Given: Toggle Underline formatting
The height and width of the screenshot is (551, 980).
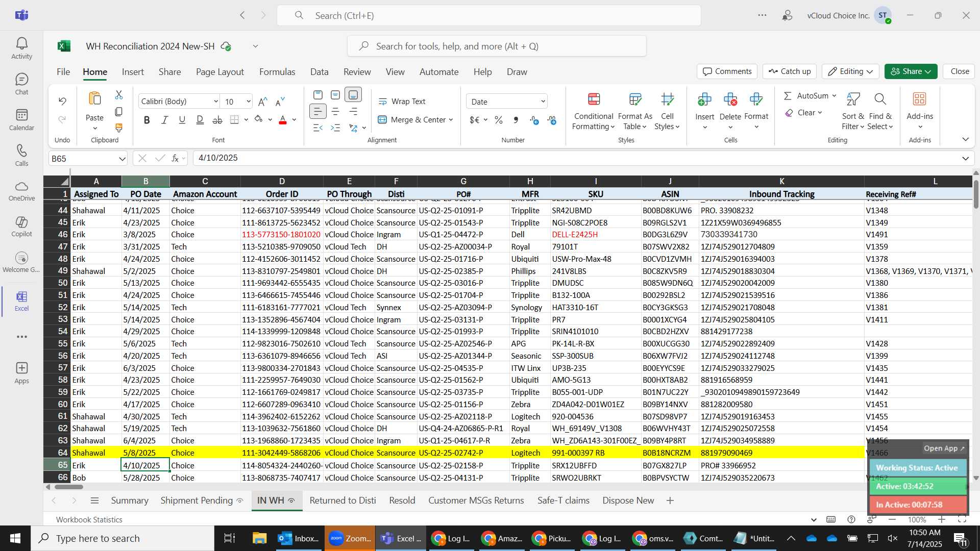Looking at the screenshot, I should 182,120.
